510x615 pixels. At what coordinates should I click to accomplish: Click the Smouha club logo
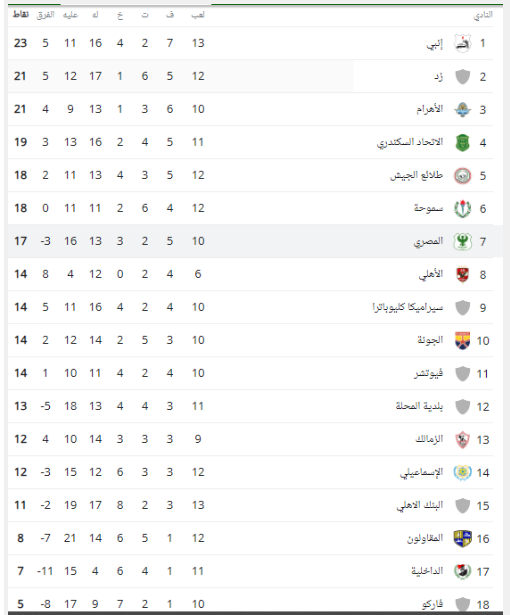[x=463, y=208]
